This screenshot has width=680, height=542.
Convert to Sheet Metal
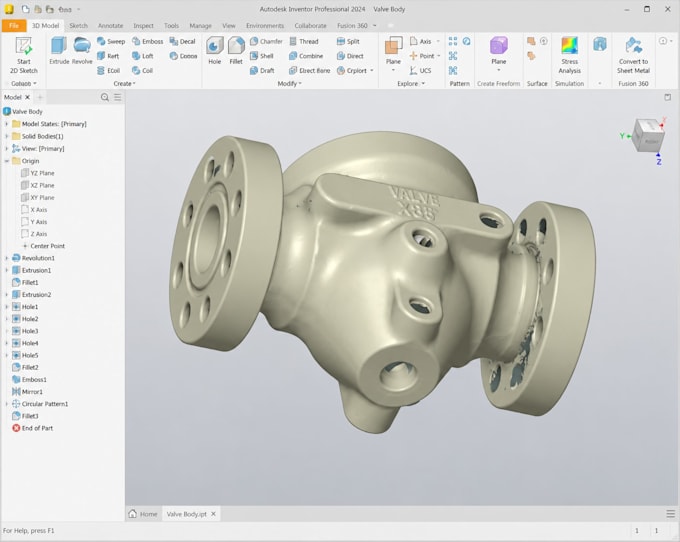pyautogui.click(x=633, y=55)
